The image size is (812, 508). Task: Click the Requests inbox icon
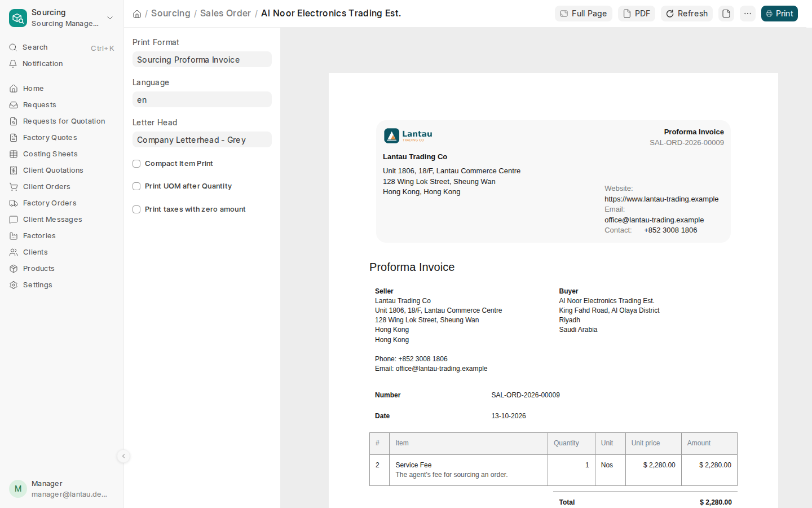(x=14, y=105)
